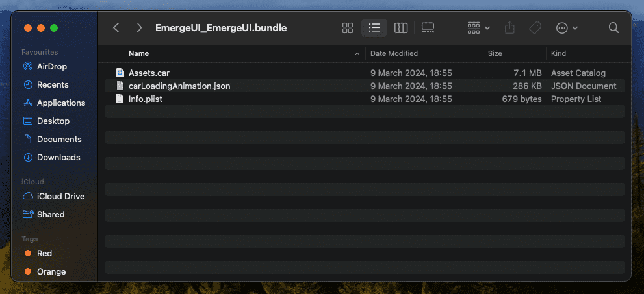644x294 pixels.
Task: Select the Assets.car file
Action: (149, 73)
